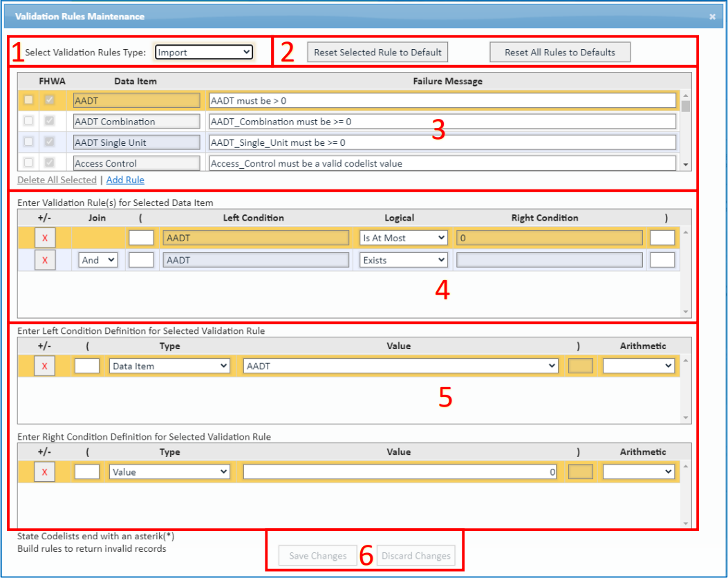
Task: Open the 'Is At Most' logical dropdown
Action: click(x=404, y=238)
